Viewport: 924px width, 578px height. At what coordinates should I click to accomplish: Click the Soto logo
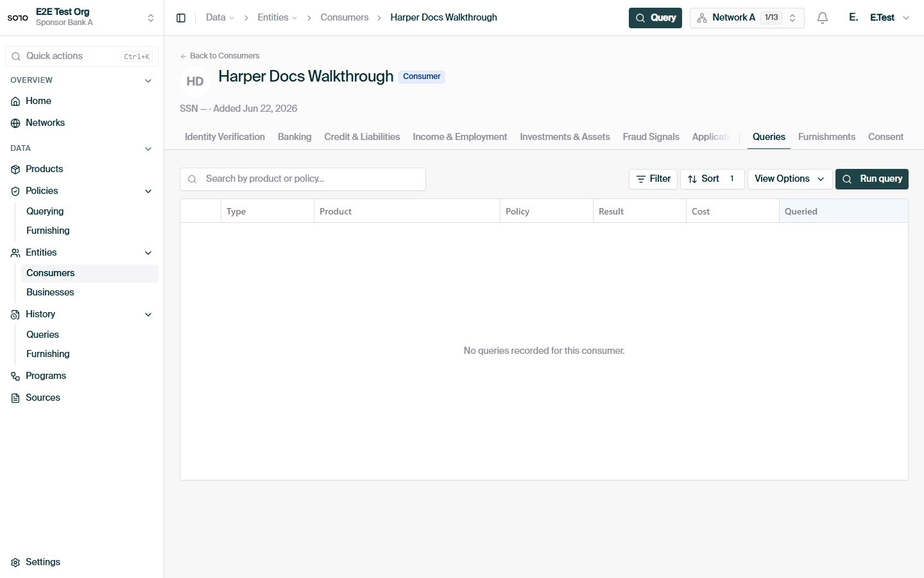(18, 17)
